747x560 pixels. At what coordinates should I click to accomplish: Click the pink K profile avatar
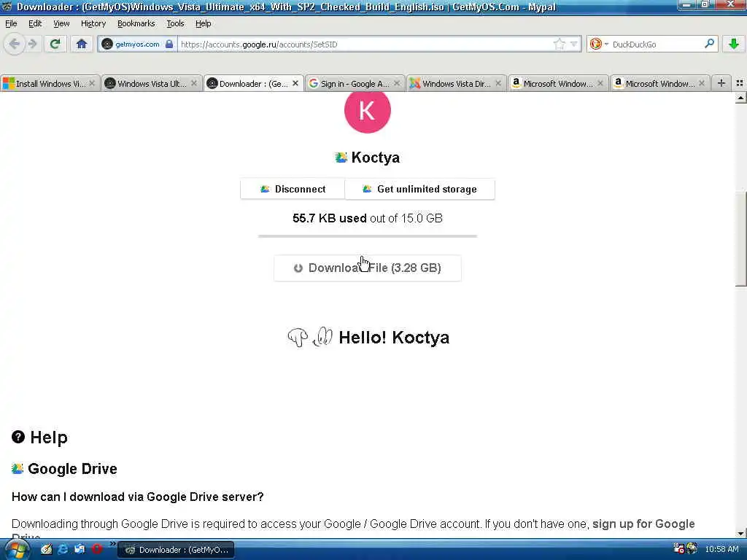tap(368, 112)
